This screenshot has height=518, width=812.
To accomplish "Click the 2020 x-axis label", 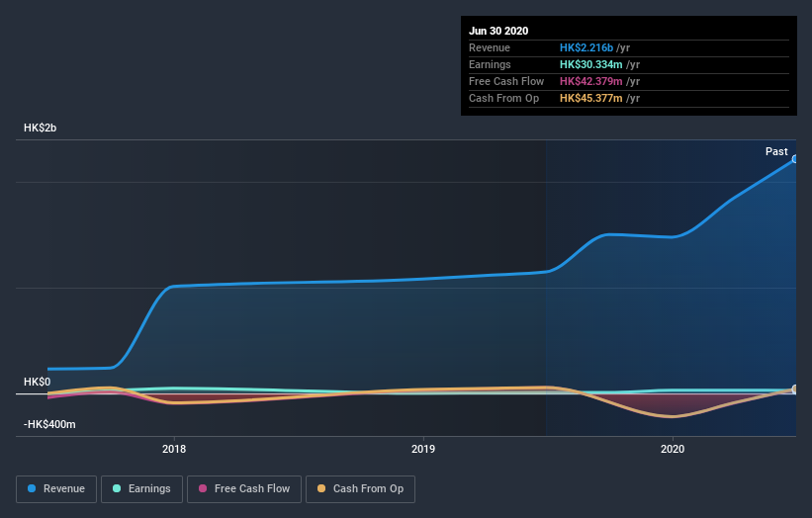I will (673, 449).
